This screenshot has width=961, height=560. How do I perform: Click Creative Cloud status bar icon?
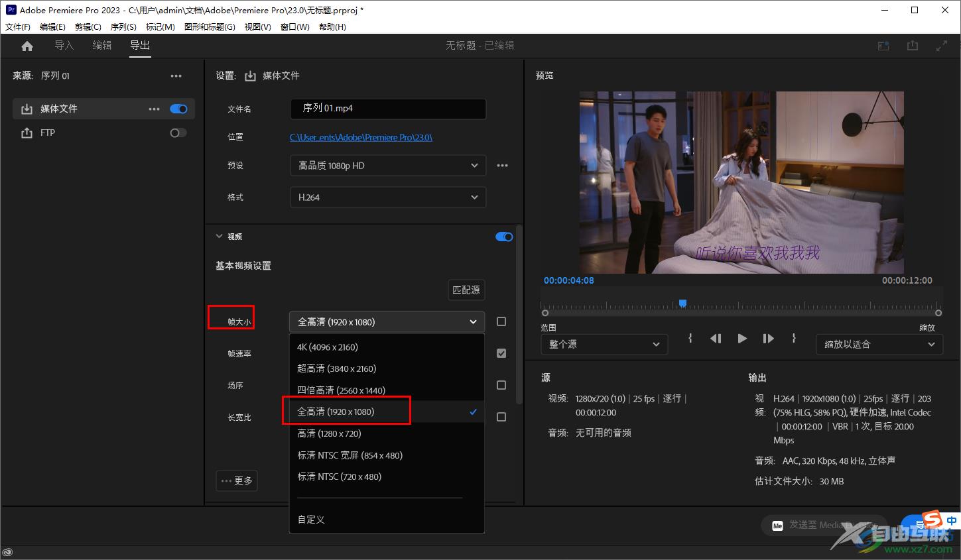pyautogui.click(x=8, y=553)
